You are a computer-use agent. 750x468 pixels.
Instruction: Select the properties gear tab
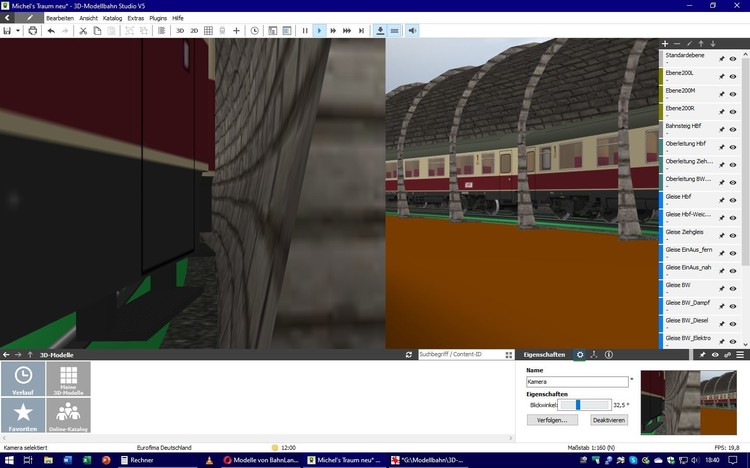point(580,355)
